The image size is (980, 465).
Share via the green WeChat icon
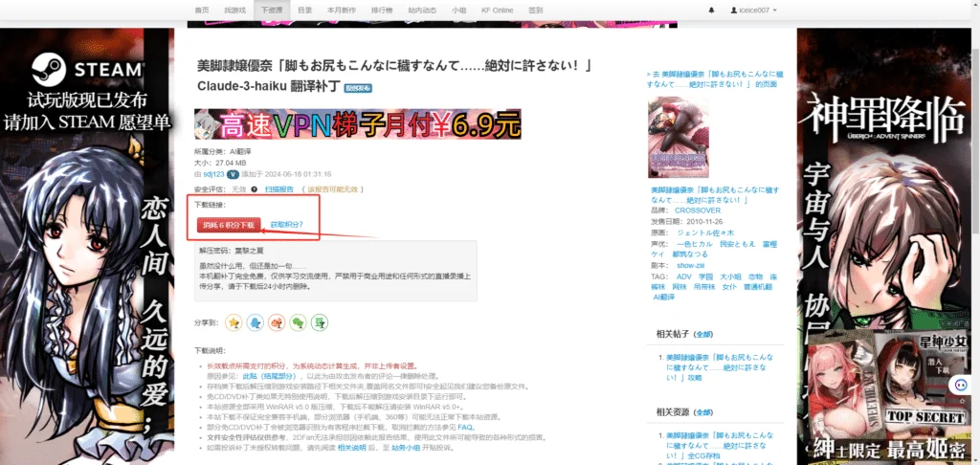coord(299,322)
